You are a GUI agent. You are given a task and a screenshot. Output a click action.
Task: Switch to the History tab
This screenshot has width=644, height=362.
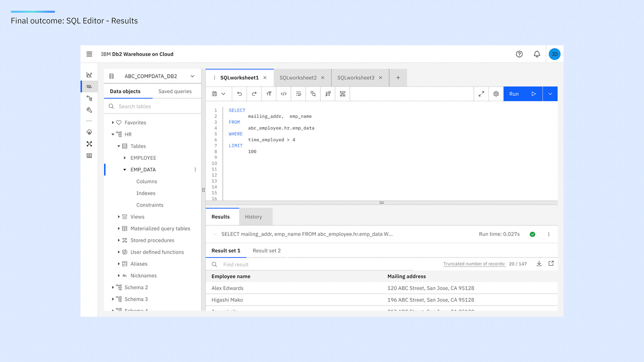[x=253, y=217]
